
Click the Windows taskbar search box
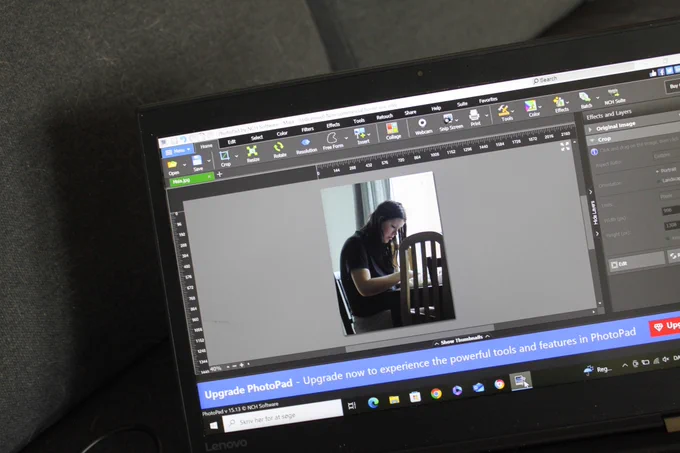pyautogui.click(x=283, y=417)
